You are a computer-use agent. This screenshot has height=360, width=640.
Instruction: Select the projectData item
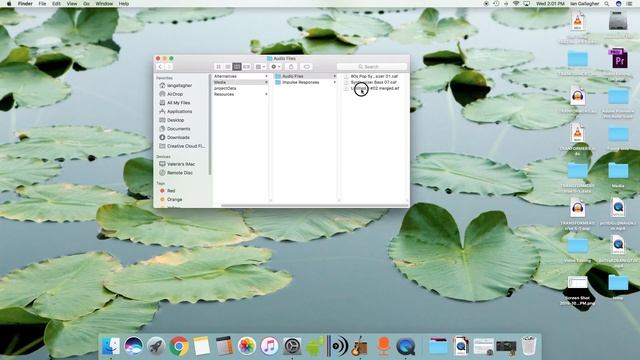(240, 88)
